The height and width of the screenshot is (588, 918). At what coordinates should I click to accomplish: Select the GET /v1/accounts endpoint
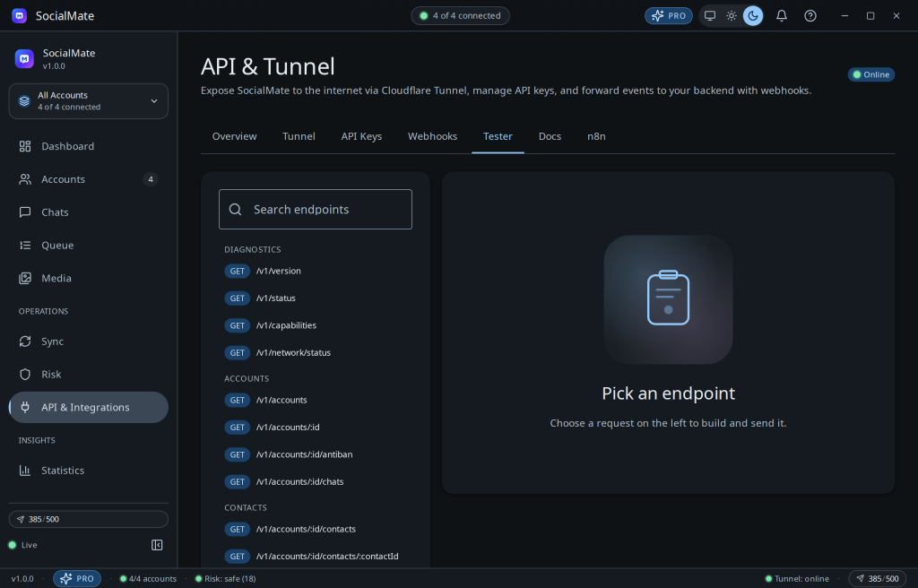point(316,400)
